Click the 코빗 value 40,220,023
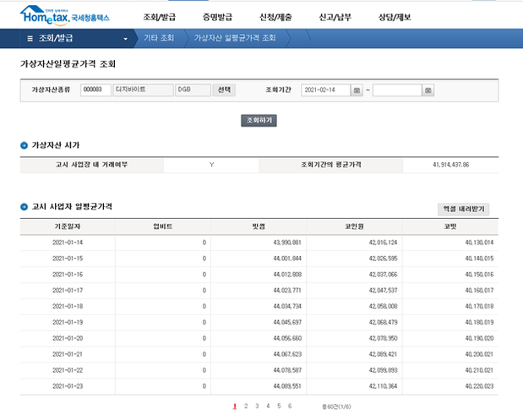Screen dimensions: 523x420 pos(479,386)
